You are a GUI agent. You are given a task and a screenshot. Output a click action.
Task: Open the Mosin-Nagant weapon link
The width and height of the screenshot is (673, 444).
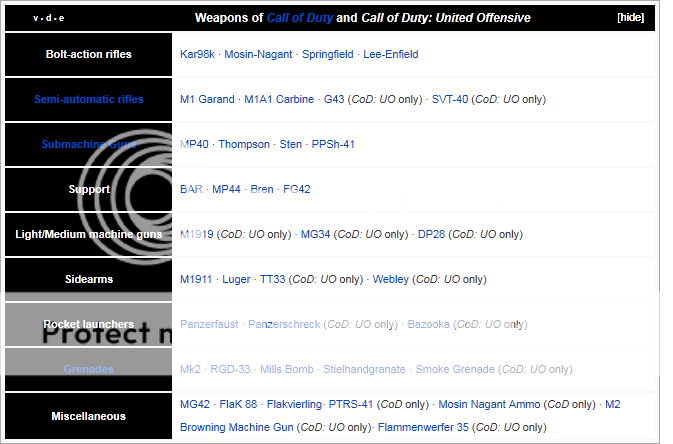point(258,54)
